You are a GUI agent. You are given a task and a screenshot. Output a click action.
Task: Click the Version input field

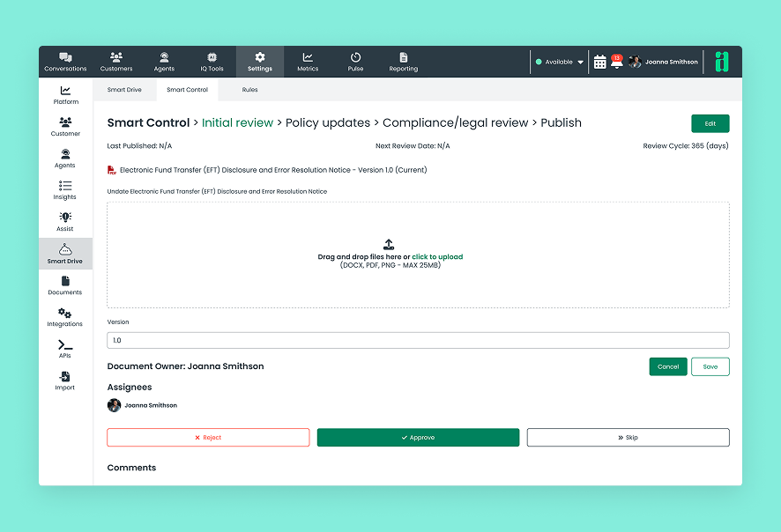point(418,340)
